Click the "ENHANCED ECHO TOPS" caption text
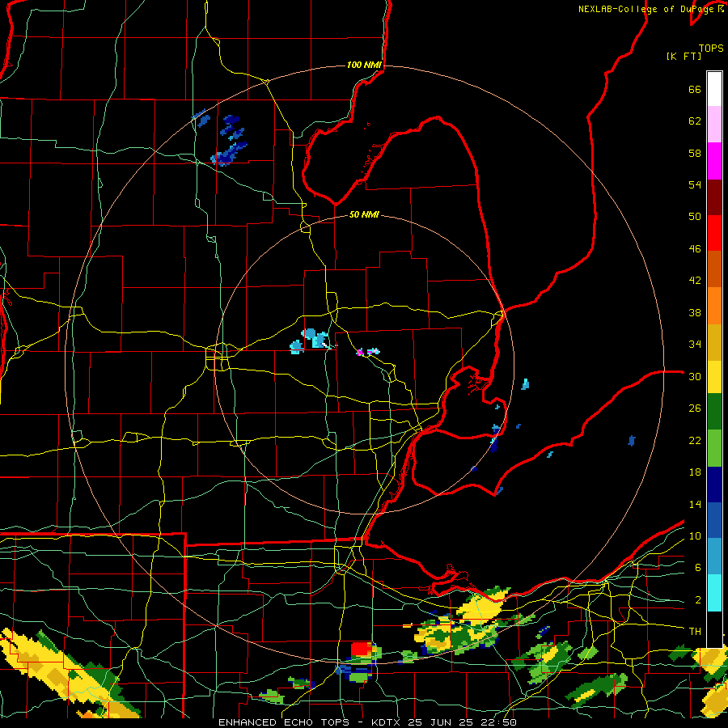This screenshot has width=728, height=728. 285,722
